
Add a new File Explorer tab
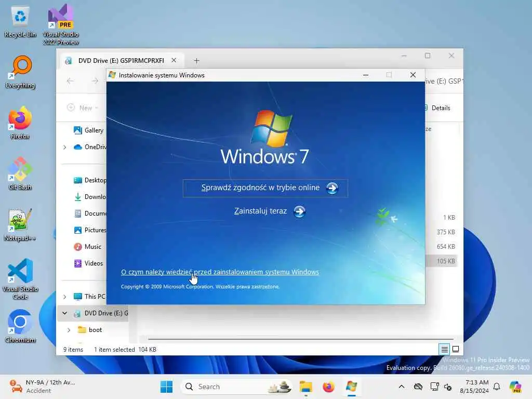point(196,61)
